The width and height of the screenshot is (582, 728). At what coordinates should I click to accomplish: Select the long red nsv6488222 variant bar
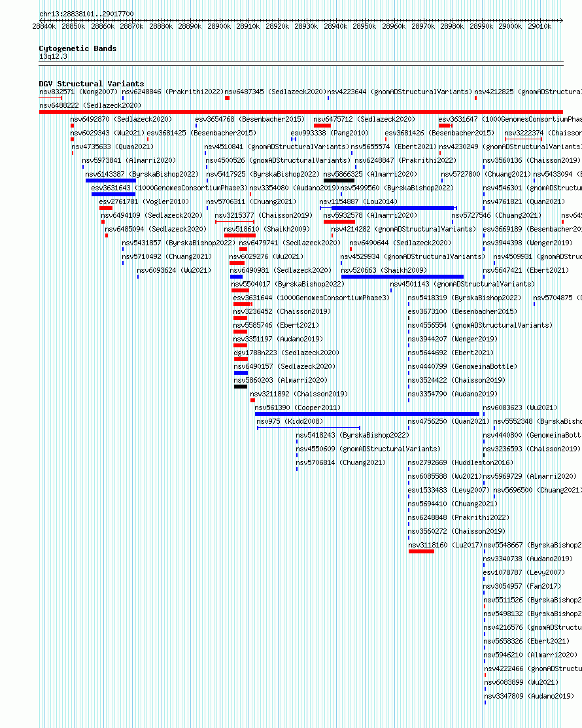(301, 112)
